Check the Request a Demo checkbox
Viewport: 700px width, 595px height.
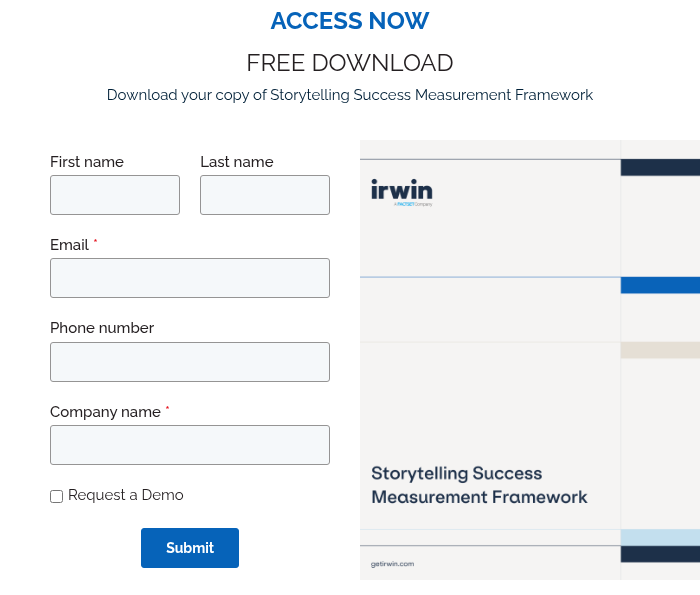(56, 496)
